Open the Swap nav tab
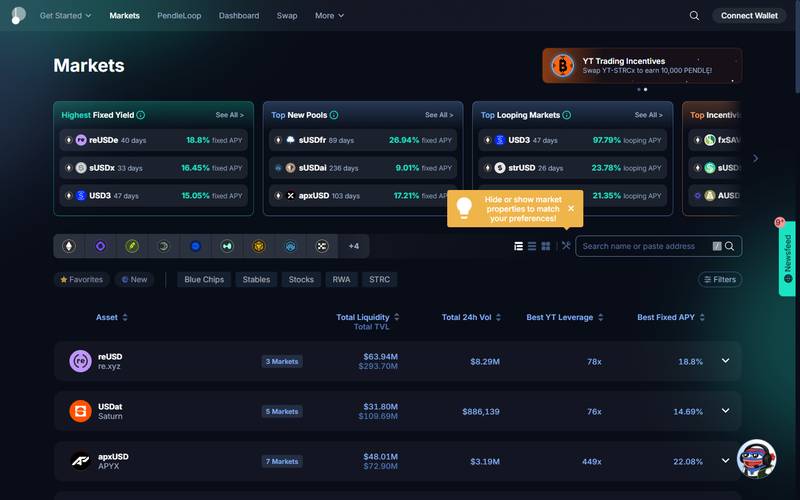 pyautogui.click(x=287, y=16)
